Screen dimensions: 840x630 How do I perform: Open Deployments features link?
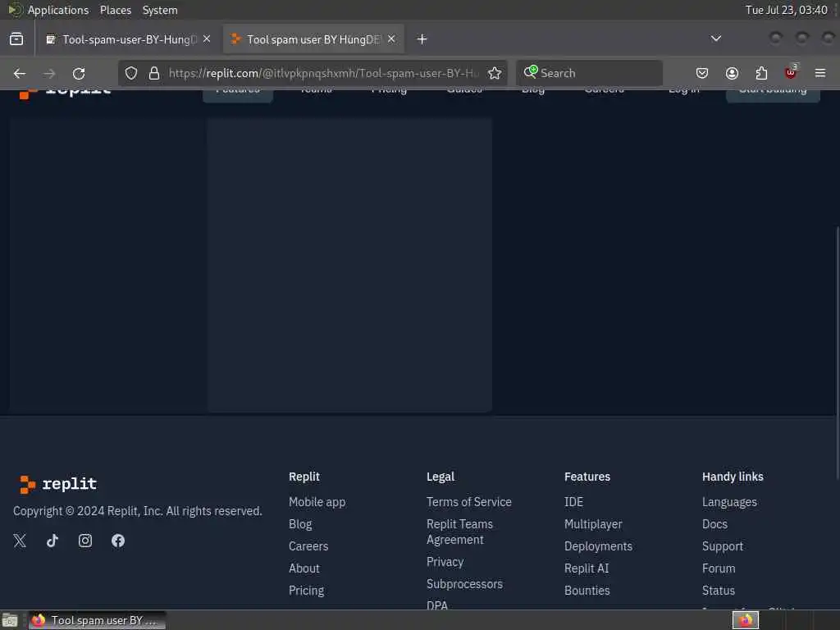(x=598, y=546)
